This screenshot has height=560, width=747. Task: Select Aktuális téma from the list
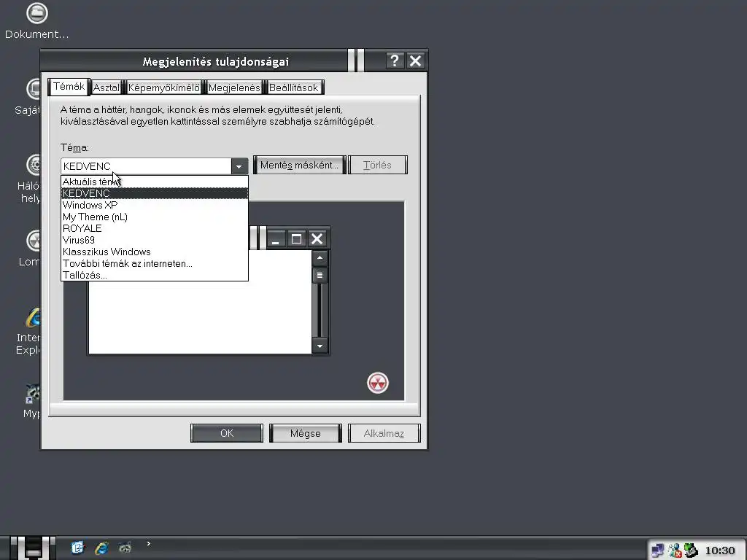click(155, 182)
